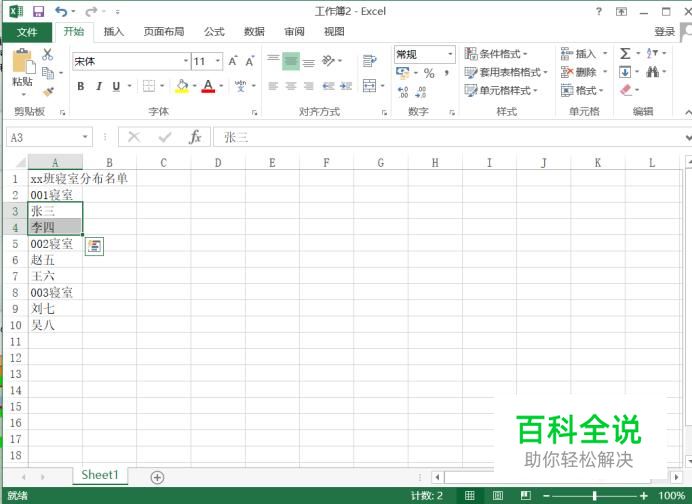Decrease indent
The width and height of the screenshot is (692, 504).
(328, 86)
